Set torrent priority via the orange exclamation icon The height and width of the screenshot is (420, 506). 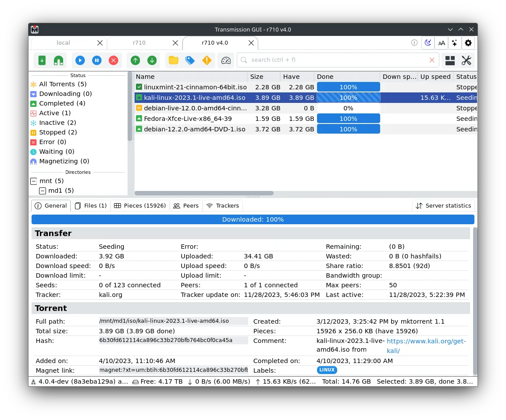(206, 60)
